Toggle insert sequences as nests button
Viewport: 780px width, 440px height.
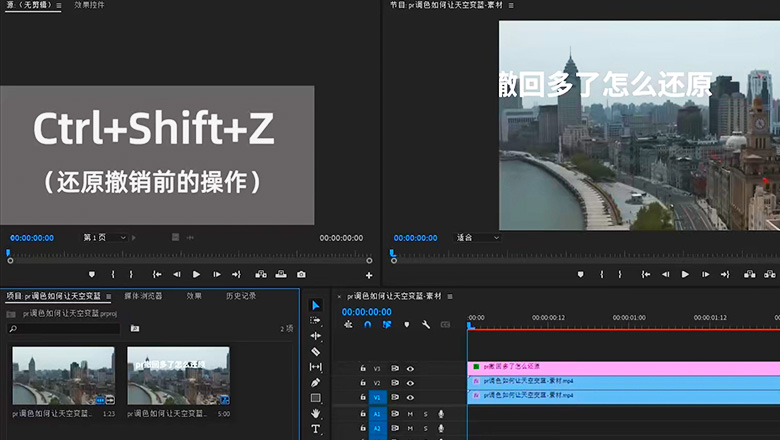[348, 325]
